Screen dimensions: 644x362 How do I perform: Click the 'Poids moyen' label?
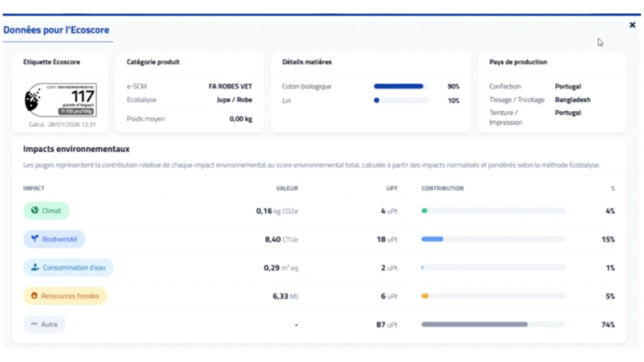pos(145,119)
